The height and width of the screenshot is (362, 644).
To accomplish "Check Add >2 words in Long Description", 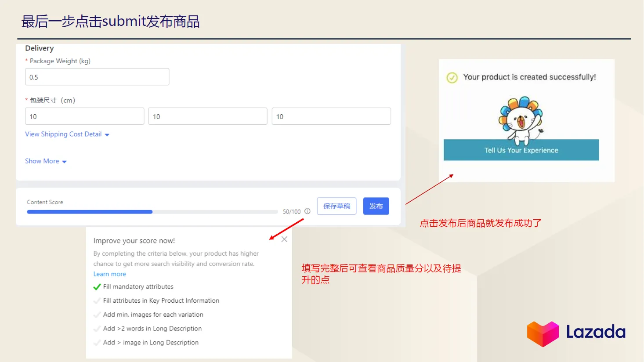I will coord(97,329).
